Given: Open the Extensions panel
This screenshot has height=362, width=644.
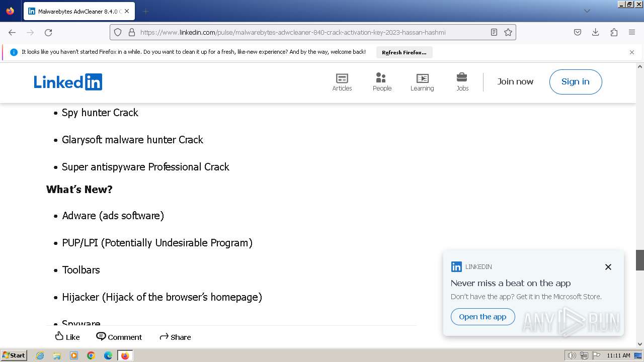Looking at the screenshot, I should [x=614, y=32].
